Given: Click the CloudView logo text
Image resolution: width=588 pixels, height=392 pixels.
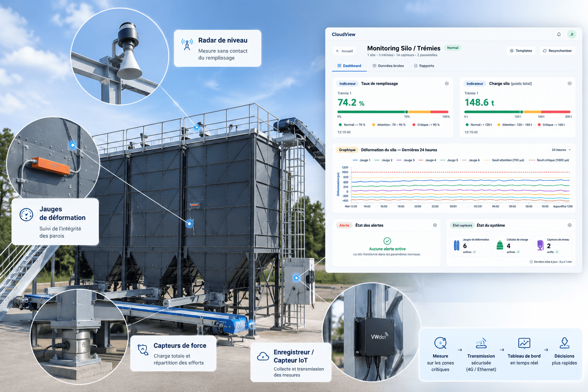Looking at the screenshot, I should (343, 34).
